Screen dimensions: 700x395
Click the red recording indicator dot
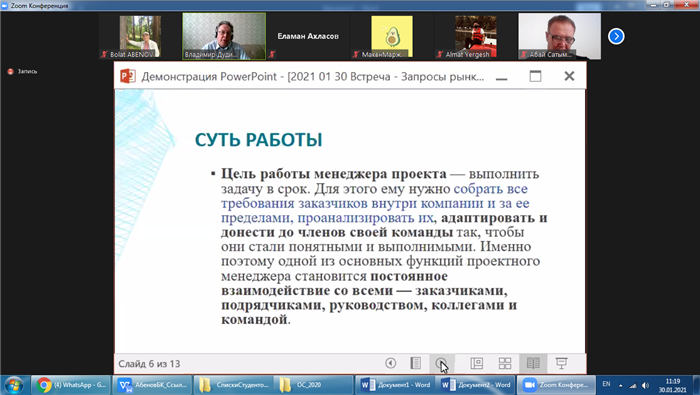(x=10, y=71)
